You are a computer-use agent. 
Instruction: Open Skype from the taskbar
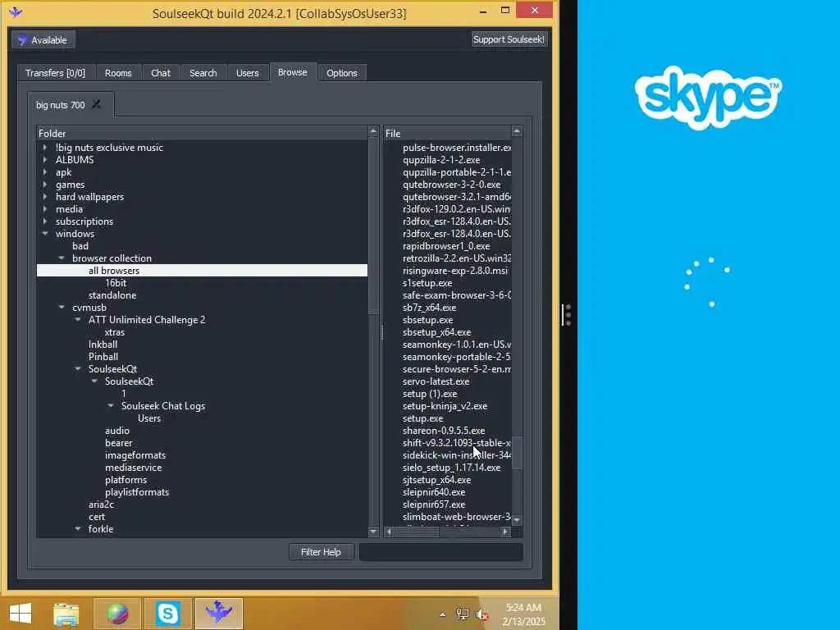click(x=167, y=614)
